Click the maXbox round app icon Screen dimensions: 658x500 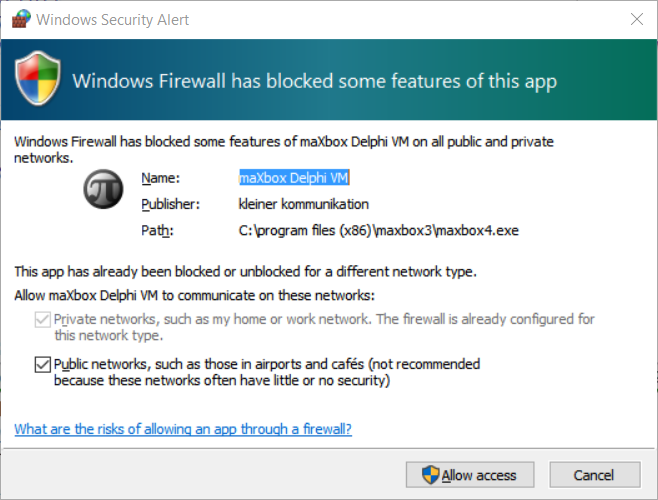point(103,189)
